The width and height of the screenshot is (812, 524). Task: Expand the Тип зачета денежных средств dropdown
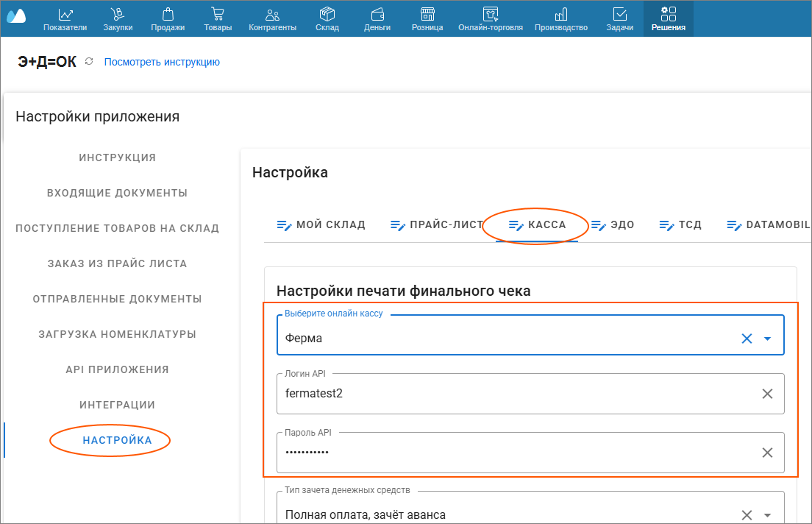click(x=768, y=515)
